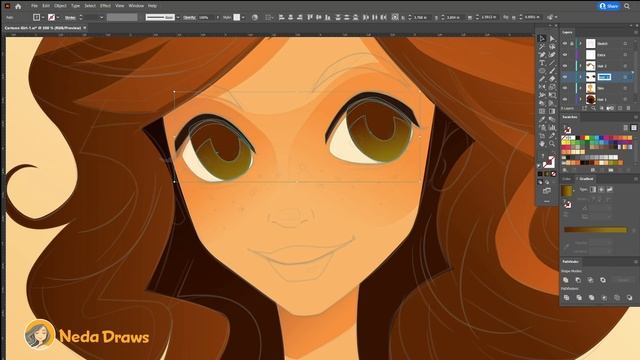Image resolution: width=640 pixels, height=360 pixels.
Task: Click the Skin layer thumbnail
Action: 591,88
